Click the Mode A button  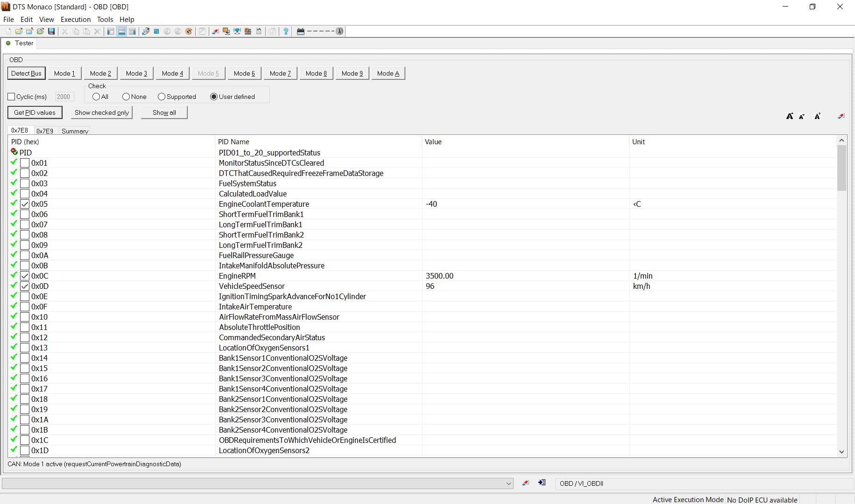pyautogui.click(x=388, y=73)
